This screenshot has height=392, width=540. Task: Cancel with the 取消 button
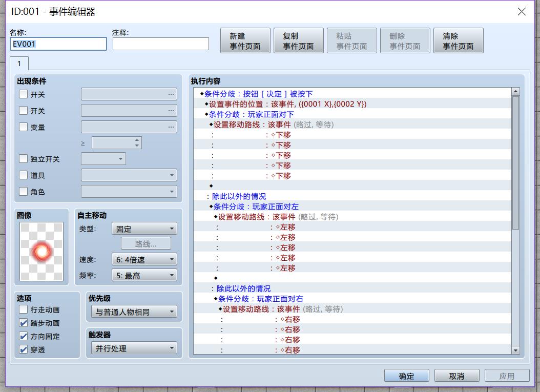(457, 376)
